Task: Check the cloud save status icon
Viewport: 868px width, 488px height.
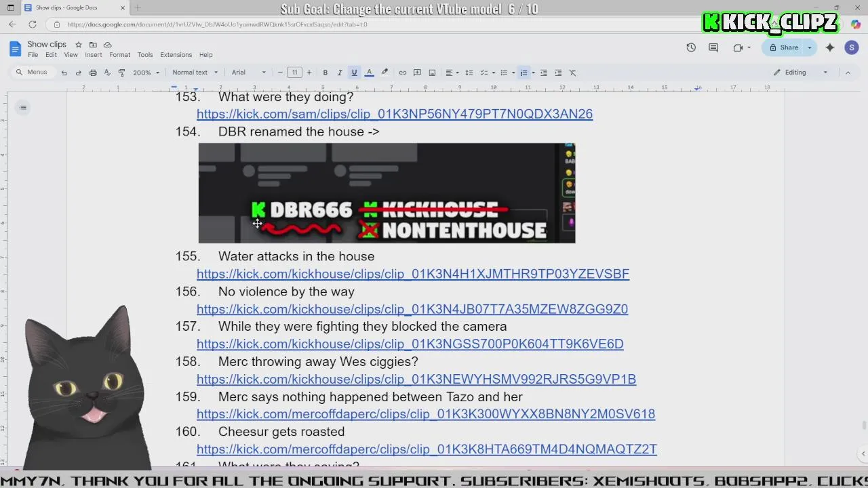Action: [x=107, y=45]
